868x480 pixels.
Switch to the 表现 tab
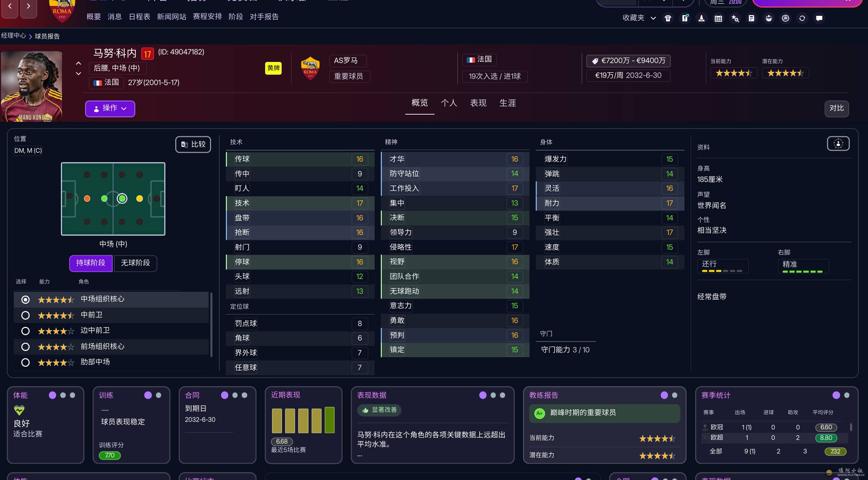point(478,103)
